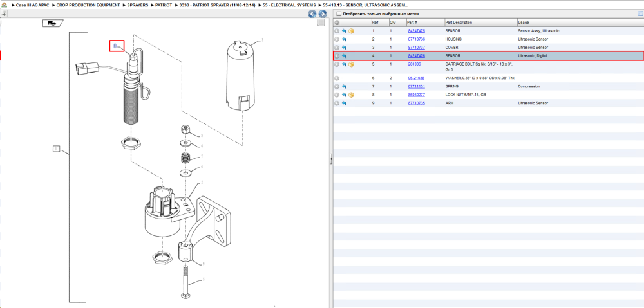Image resolution: width=644 pixels, height=308 pixels.
Task: Open part number link 87711151
Action: (417, 87)
